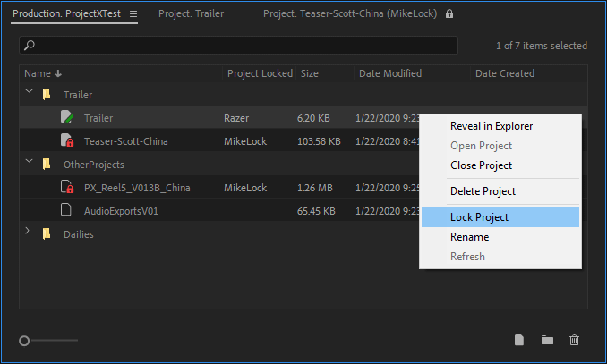The image size is (607, 364).
Task: Click the locked icon of PX_Reel5_V013B_China
Action: [x=67, y=187]
